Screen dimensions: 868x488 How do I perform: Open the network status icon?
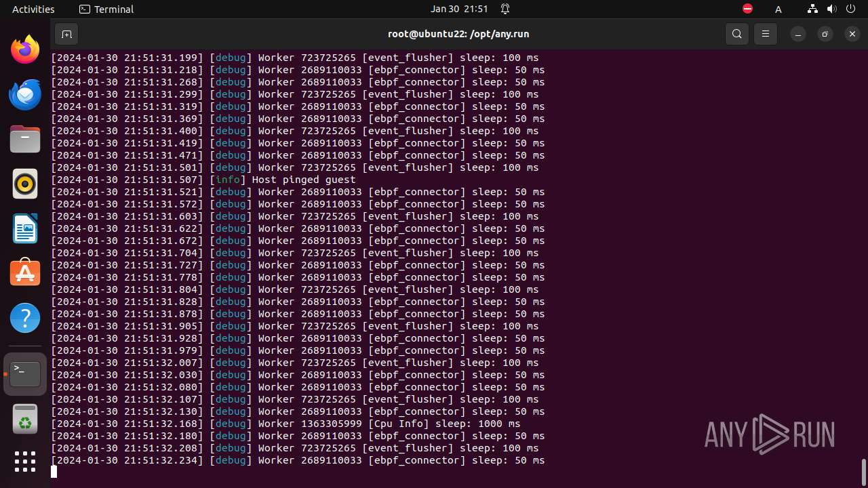coord(812,9)
